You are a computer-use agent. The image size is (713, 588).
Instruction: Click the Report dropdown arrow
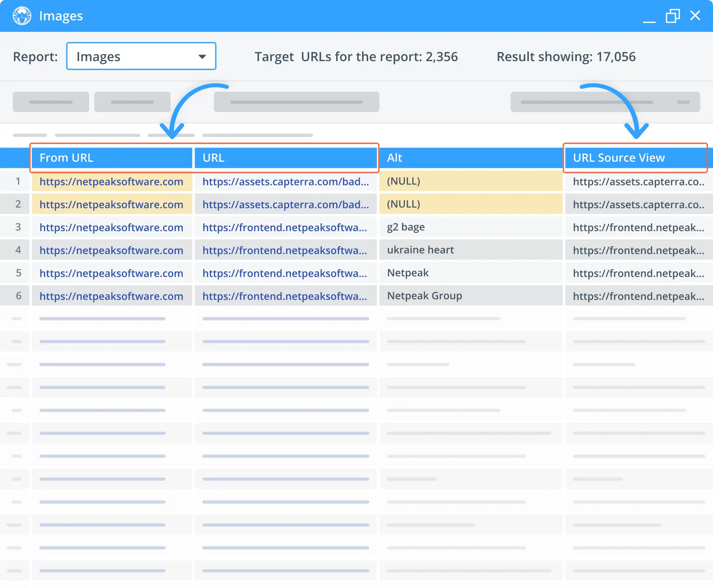tap(202, 57)
